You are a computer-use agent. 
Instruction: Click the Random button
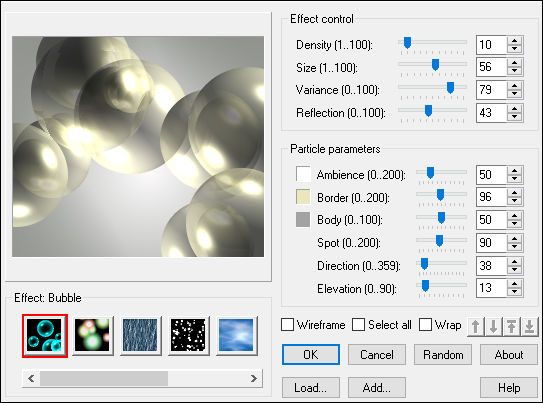[x=443, y=355]
